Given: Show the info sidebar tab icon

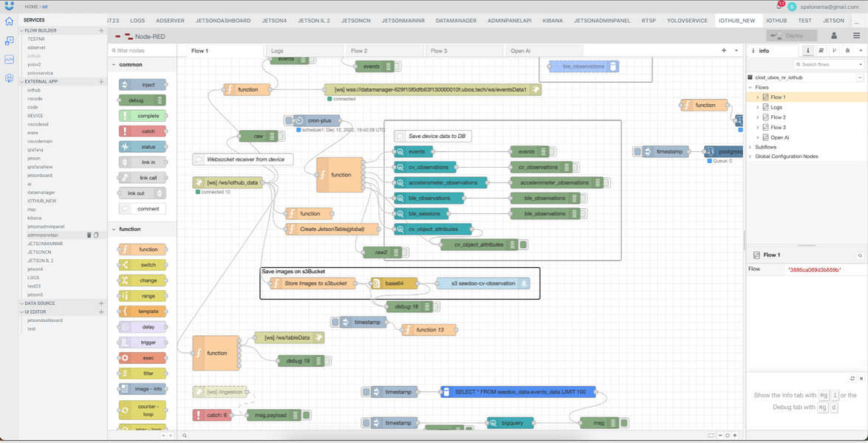Looking at the screenshot, I should (808, 50).
